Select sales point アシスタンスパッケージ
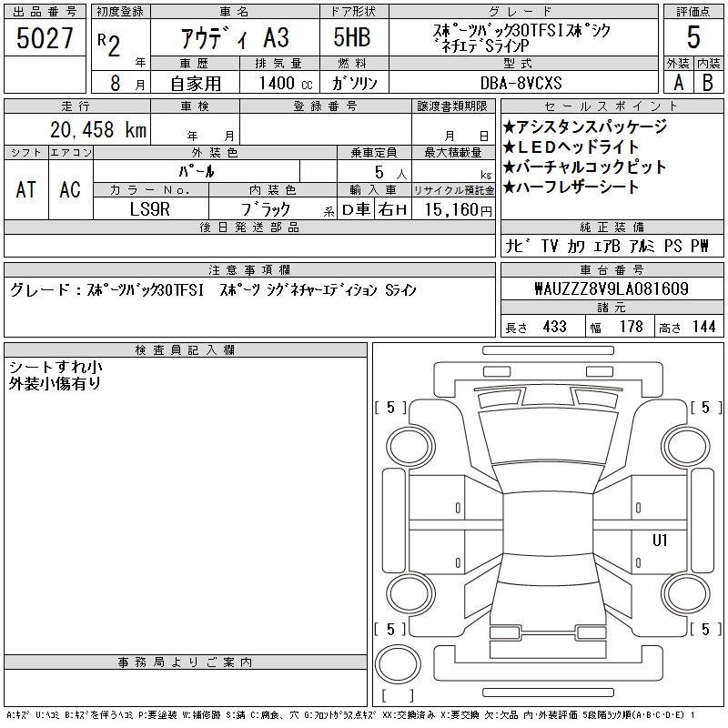The width and height of the screenshot is (728, 728). point(585,126)
